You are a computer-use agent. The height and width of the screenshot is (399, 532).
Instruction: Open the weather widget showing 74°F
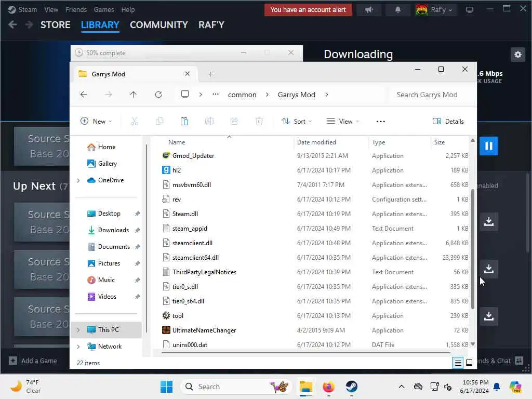pos(25,387)
